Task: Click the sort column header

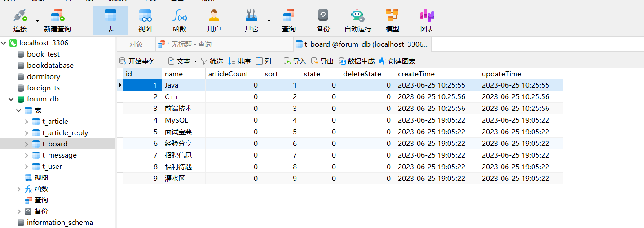Action: [x=282, y=74]
